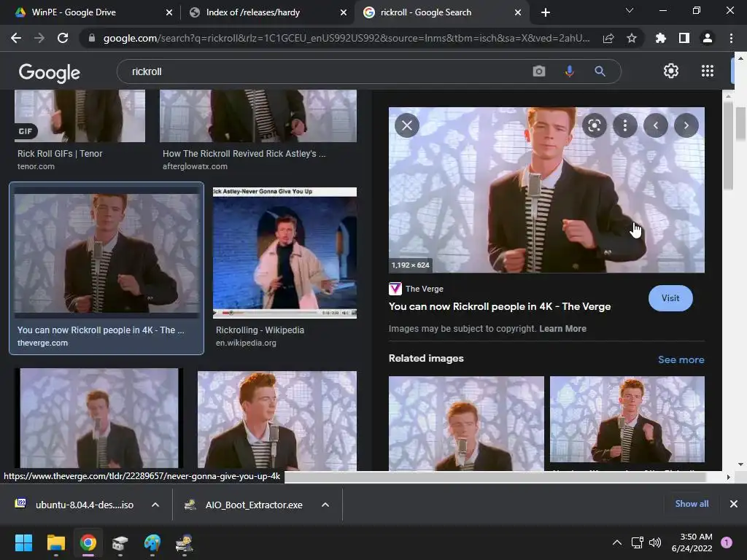Select the Rick Roll GIFs Tenor thumbnail
Screen dimensions: 747x560
tap(80, 116)
